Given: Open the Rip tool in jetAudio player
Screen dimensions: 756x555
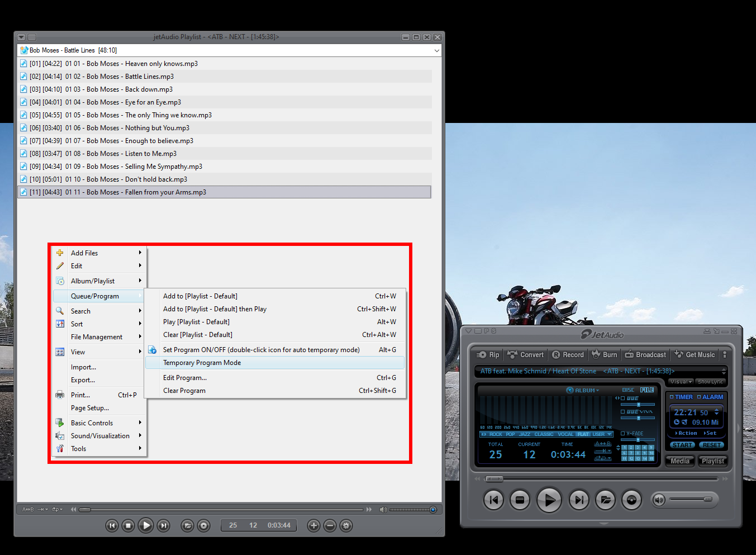Looking at the screenshot, I should [x=488, y=354].
